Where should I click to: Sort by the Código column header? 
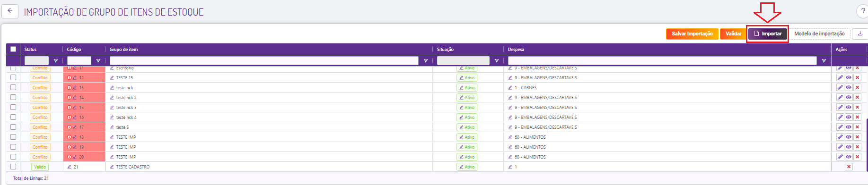[x=74, y=49]
